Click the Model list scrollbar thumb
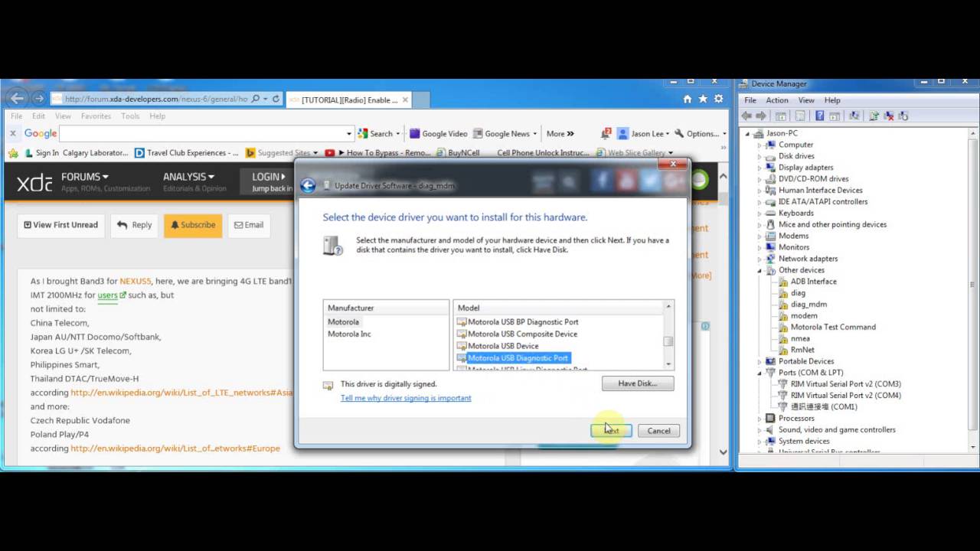The image size is (980, 551). click(x=668, y=341)
